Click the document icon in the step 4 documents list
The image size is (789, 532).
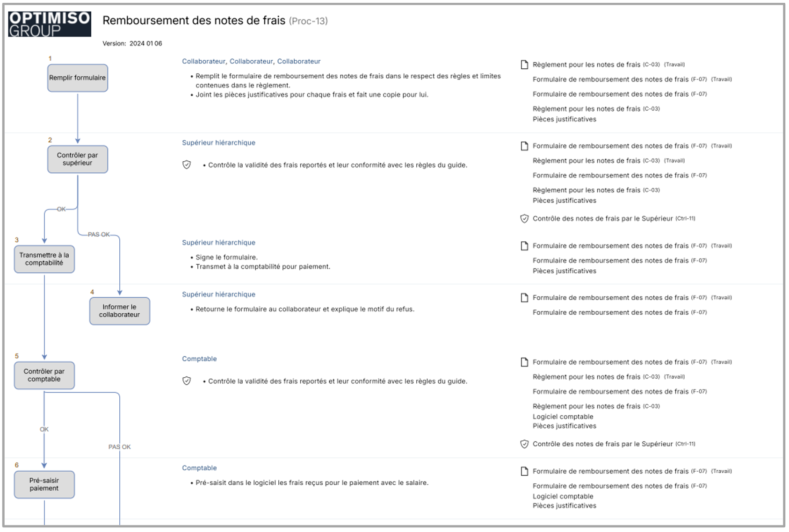pos(524,298)
